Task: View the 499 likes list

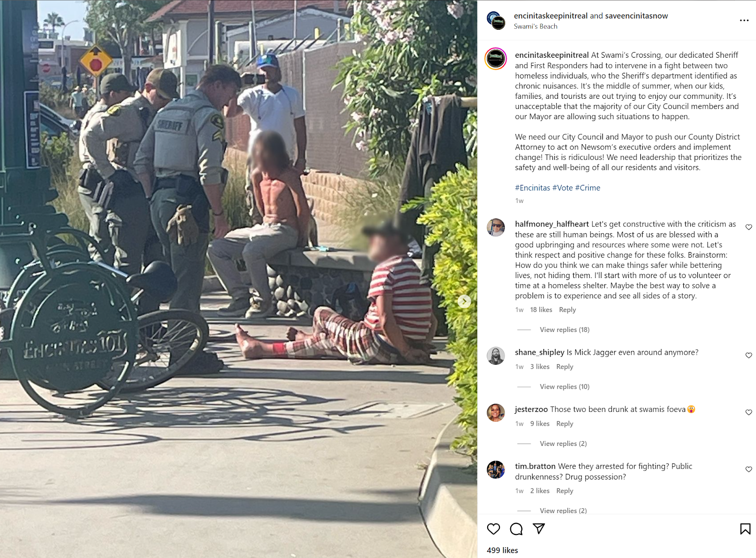Action: [x=502, y=550]
